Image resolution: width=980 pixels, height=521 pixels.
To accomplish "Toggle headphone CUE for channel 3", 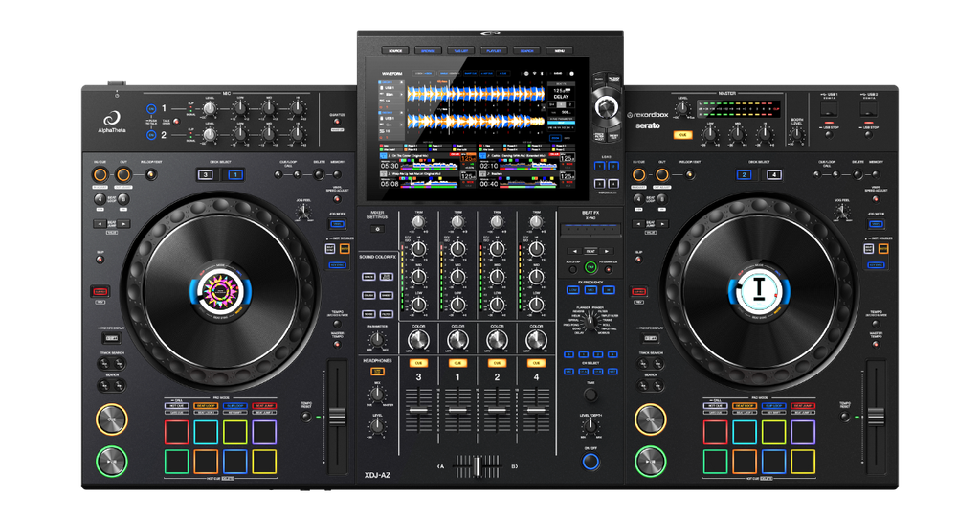I will [x=419, y=363].
